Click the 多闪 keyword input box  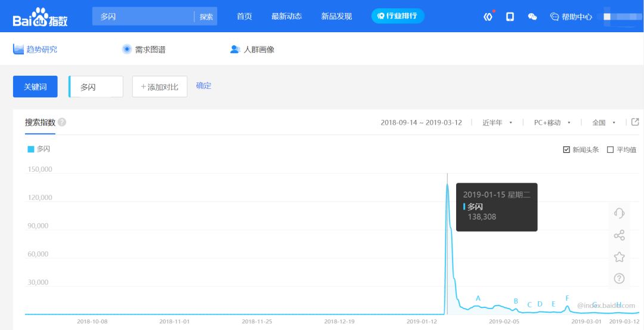96,87
